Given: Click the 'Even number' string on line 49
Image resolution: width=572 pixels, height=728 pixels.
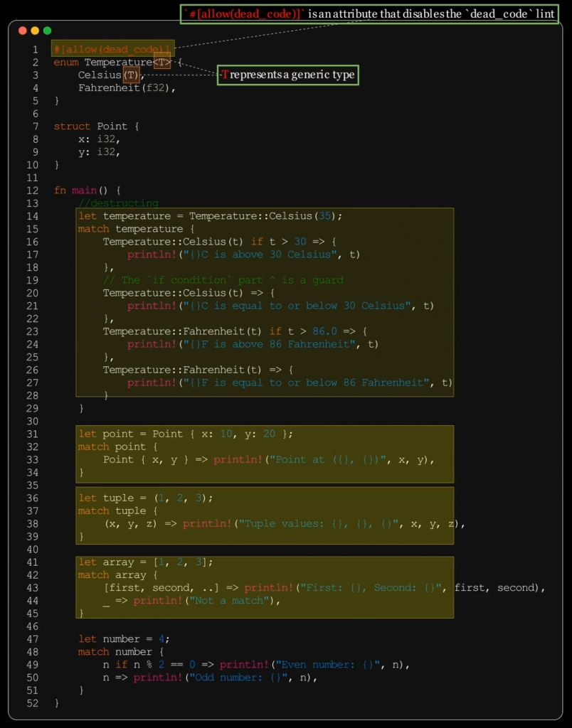Looking at the screenshot, I should pyautogui.click(x=328, y=664).
